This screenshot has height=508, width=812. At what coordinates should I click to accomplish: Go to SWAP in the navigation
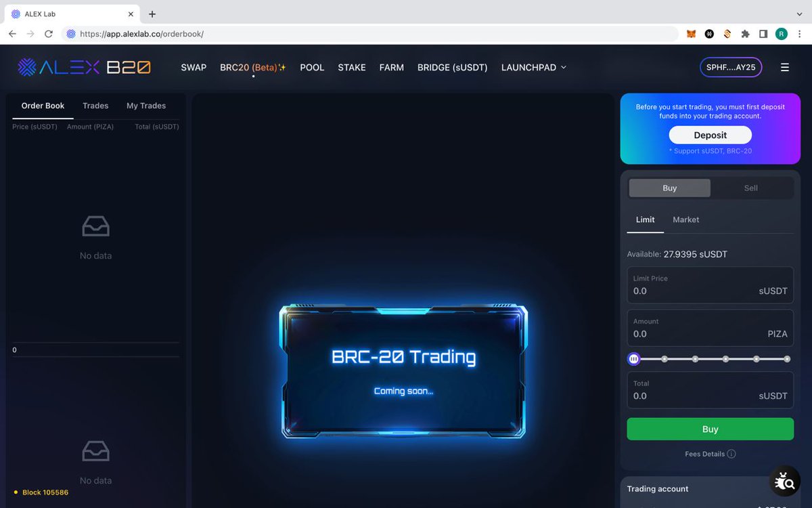pyautogui.click(x=194, y=67)
